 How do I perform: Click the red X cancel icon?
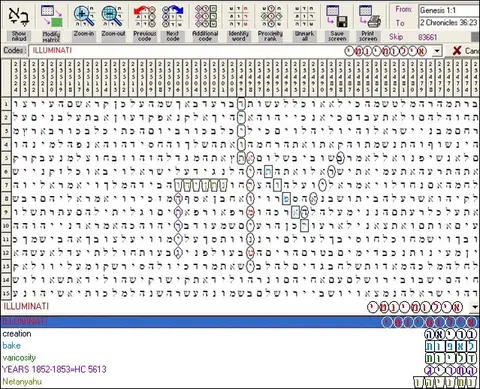click(457, 51)
